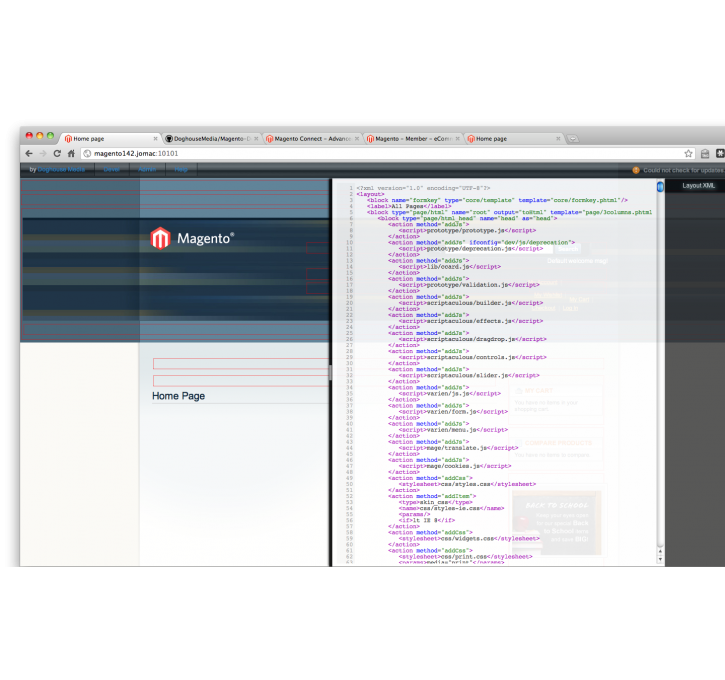
Task: Click the XML viewer scrollbar up arrow
Action: [660, 551]
